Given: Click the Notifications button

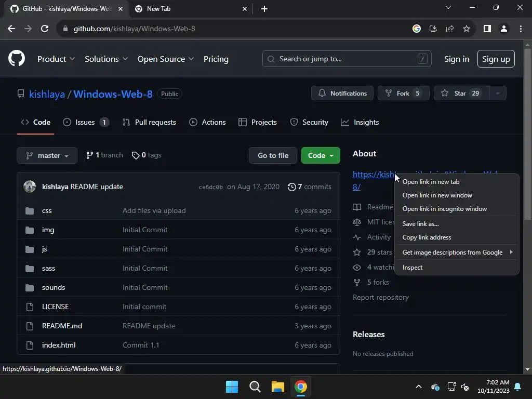Looking at the screenshot, I should click(x=342, y=94).
